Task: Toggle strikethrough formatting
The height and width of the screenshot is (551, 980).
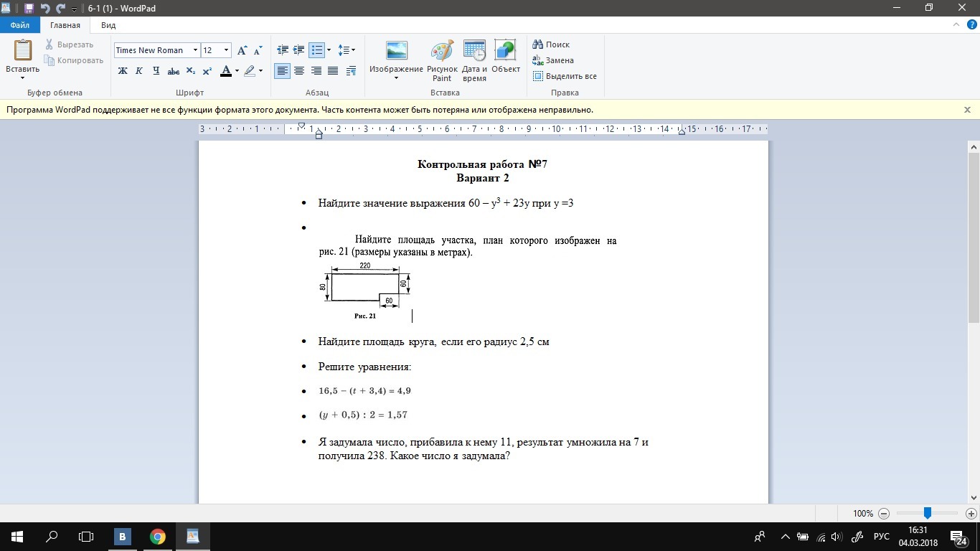Action: (173, 71)
